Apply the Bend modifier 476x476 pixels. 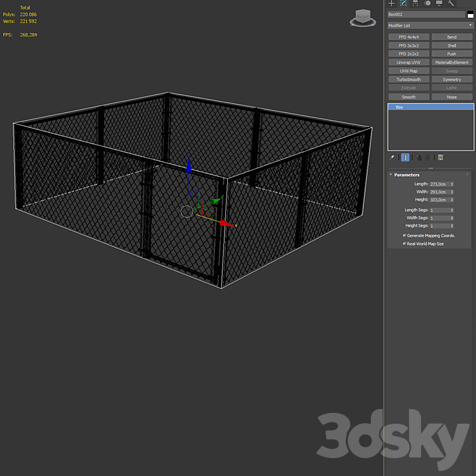(452, 37)
